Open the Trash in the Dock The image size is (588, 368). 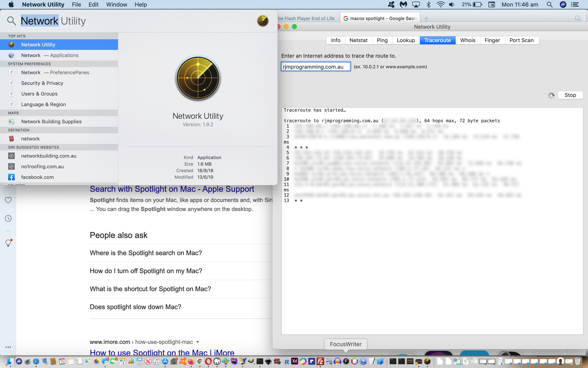point(578,361)
